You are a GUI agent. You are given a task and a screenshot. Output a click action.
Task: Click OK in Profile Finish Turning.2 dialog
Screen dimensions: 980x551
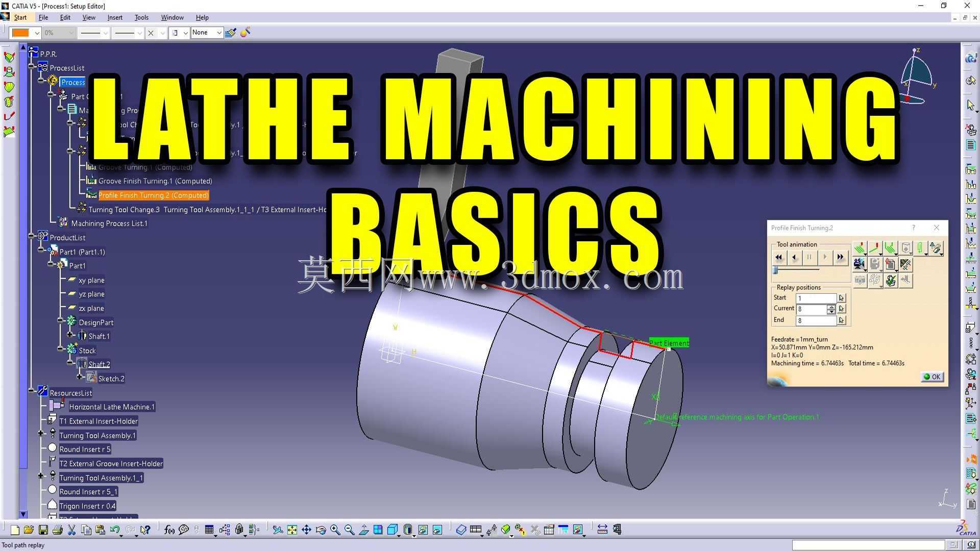click(932, 377)
